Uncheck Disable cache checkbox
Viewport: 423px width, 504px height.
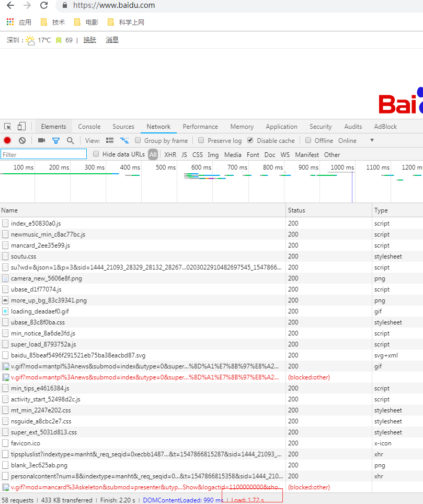pyautogui.click(x=250, y=140)
